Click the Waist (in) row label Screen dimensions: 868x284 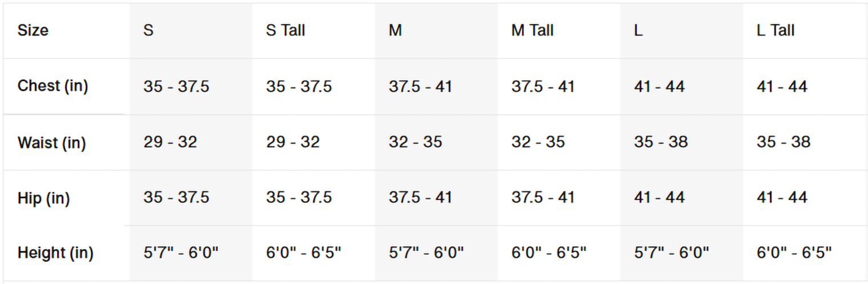(x=52, y=142)
